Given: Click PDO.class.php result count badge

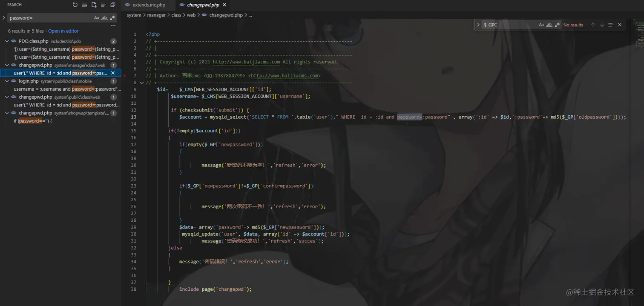Looking at the screenshot, I should click(x=113, y=41).
